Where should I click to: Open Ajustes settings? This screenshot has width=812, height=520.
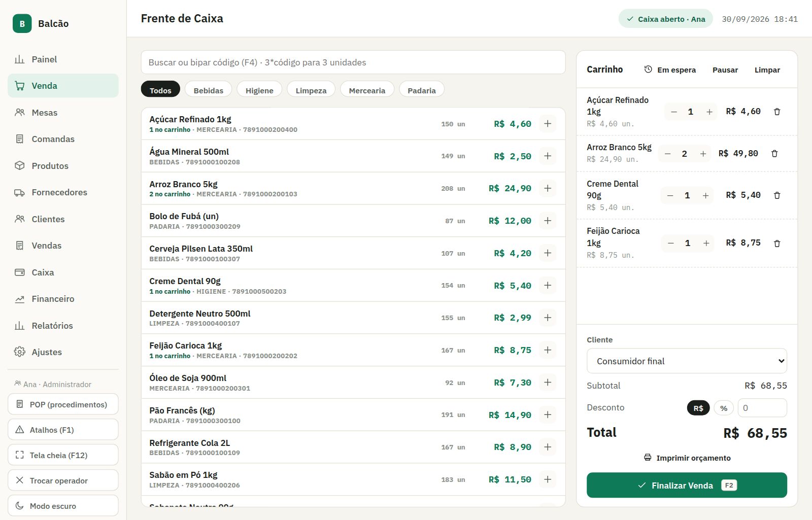point(63,352)
